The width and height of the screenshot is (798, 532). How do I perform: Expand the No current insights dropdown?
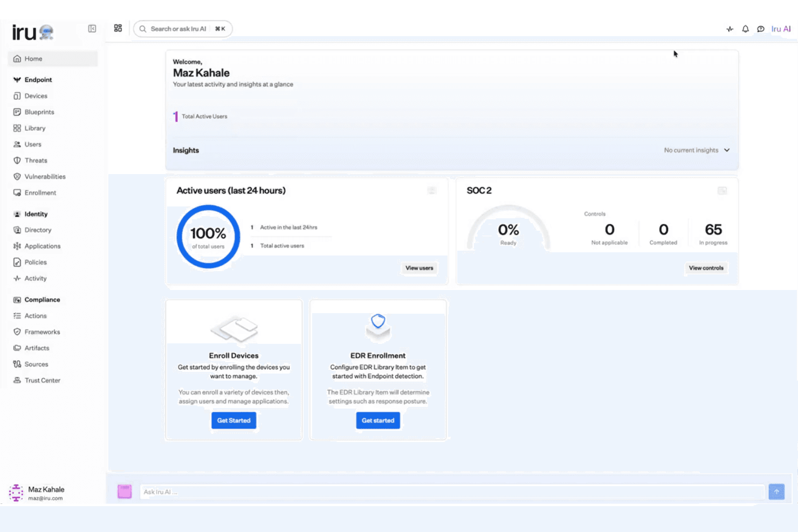point(697,150)
